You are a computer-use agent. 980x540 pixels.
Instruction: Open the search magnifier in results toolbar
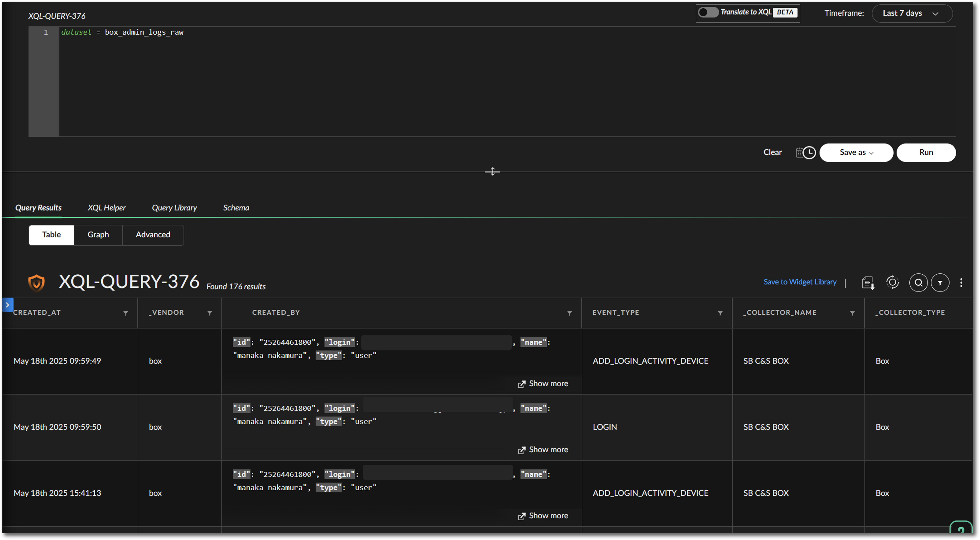(x=918, y=283)
